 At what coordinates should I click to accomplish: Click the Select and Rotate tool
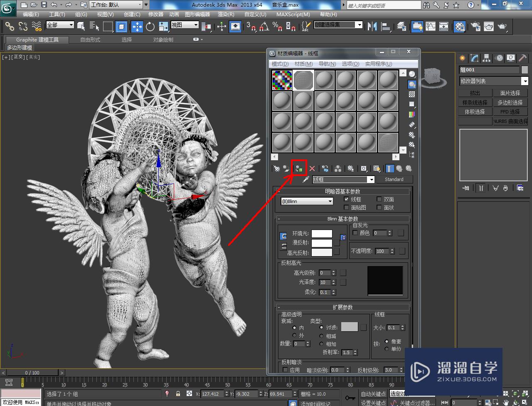[x=150, y=27]
